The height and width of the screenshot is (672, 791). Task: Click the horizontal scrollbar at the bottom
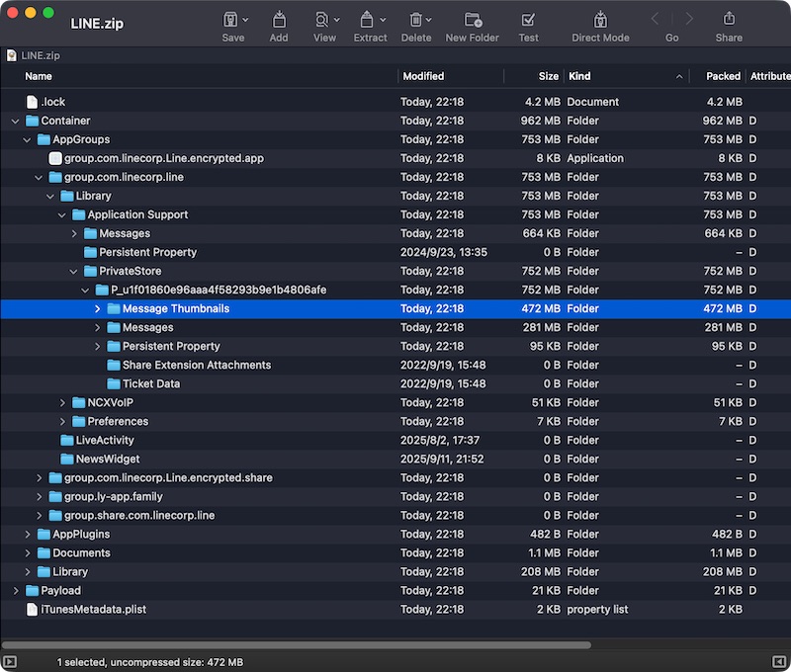(x=296, y=644)
